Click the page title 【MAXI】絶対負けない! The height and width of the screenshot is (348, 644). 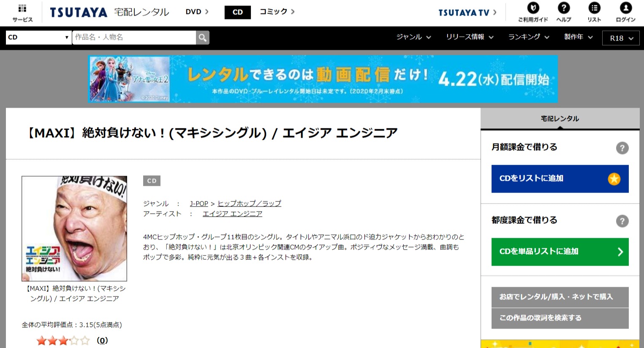tap(211, 133)
